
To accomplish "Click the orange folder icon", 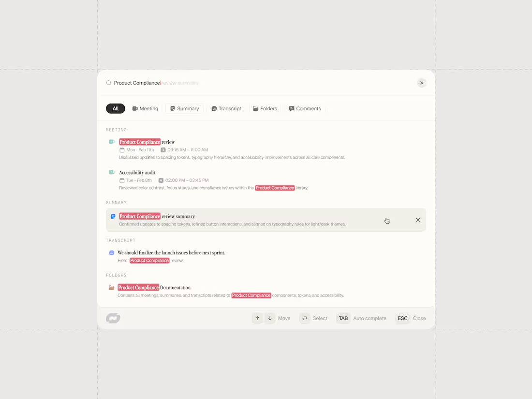I will (x=112, y=288).
